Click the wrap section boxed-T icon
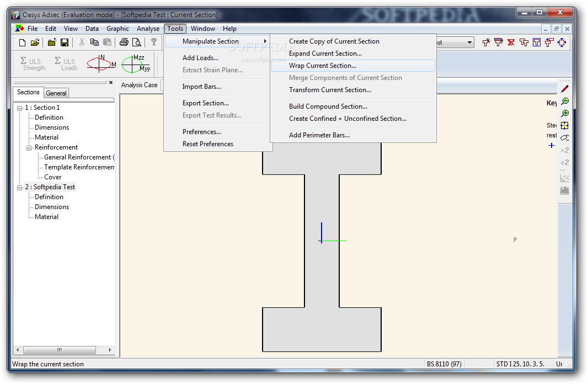 point(537,42)
